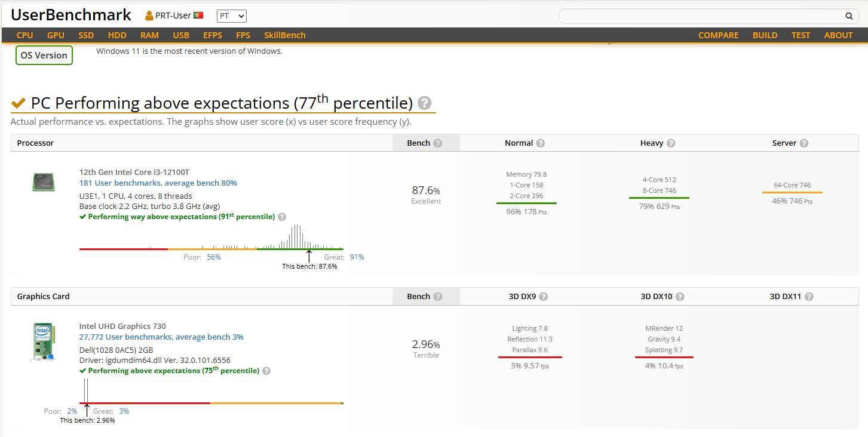
Task: Click processor Great 91% link
Action: pyautogui.click(x=357, y=257)
